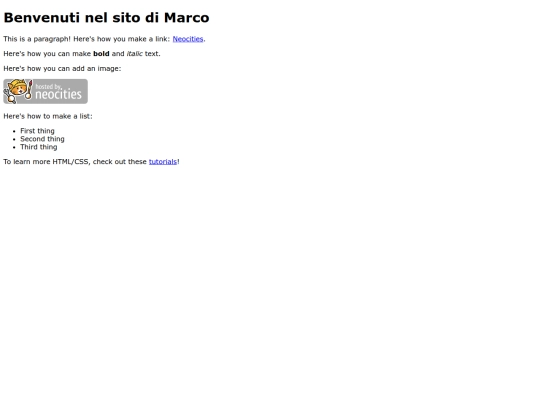Image resolution: width=540 pixels, height=405 pixels.
Task: Click the "Here's how to make a list" text
Action: (48, 116)
